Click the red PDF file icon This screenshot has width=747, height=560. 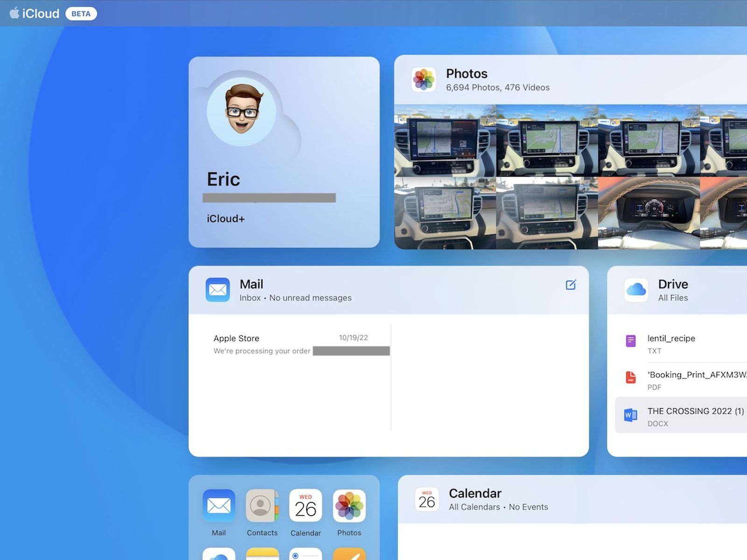tap(631, 377)
